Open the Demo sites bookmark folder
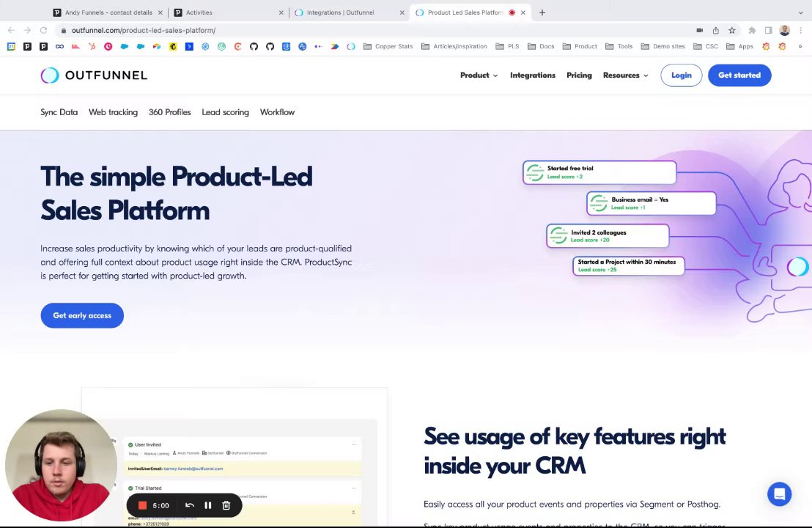 click(x=662, y=46)
